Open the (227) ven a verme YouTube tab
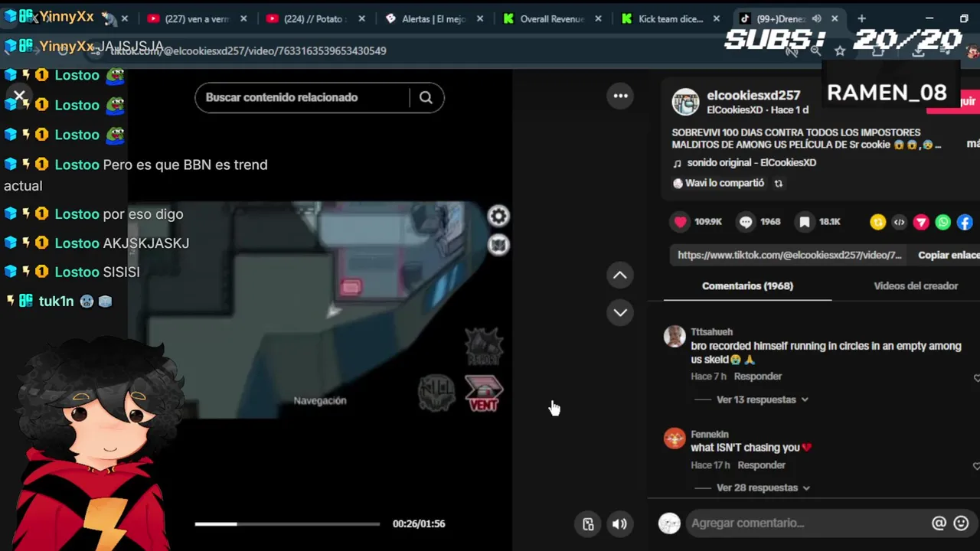The image size is (980, 551). coord(197,19)
